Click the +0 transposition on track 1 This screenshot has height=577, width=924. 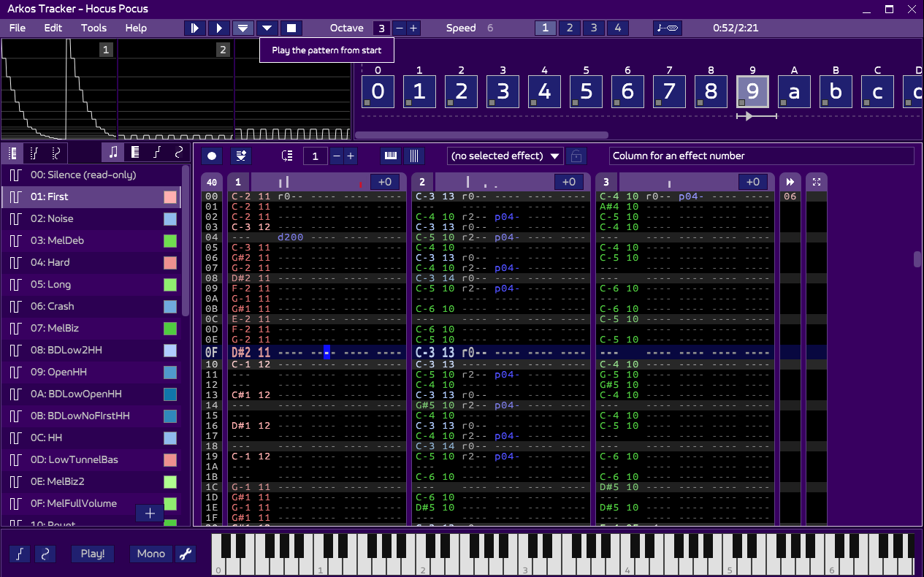click(x=385, y=182)
